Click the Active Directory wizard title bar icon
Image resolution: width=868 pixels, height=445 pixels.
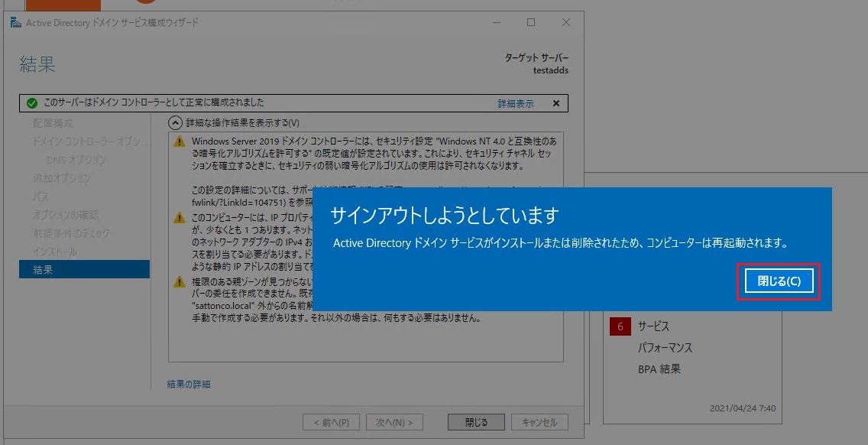click(15, 23)
